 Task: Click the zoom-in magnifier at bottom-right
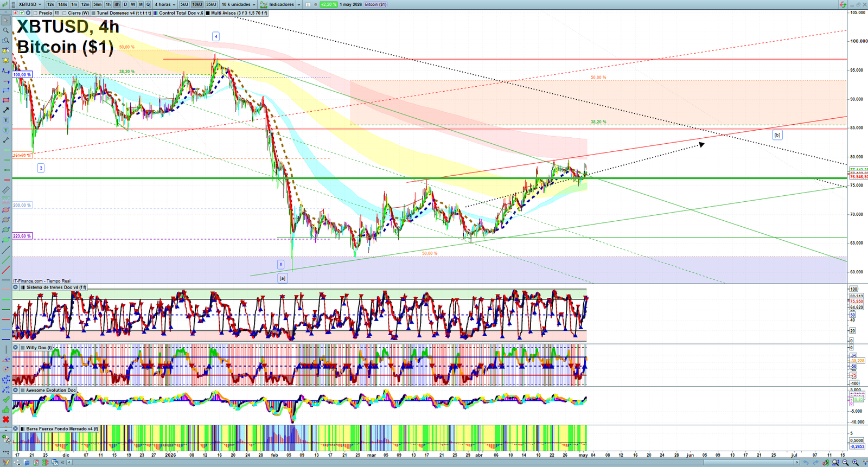pos(855,463)
